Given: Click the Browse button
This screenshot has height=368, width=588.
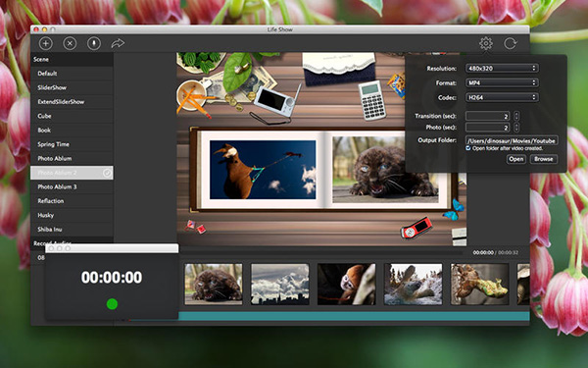Looking at the screenshot, I should coord(543,159).
